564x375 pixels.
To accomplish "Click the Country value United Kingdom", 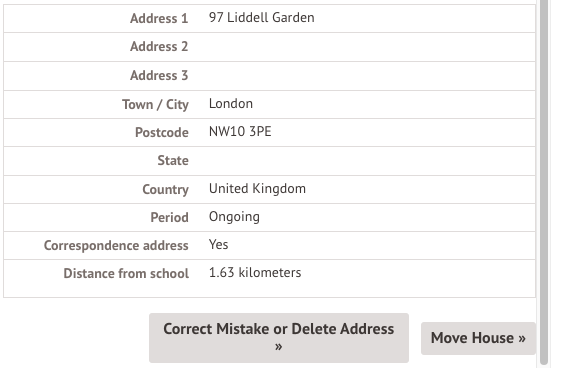I will 257,189.
